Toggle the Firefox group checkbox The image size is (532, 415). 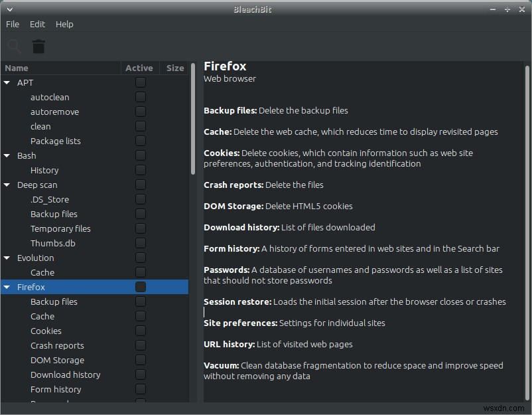[141, 287]
